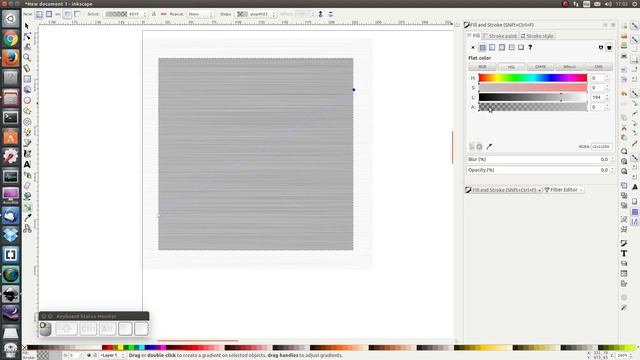Set fill to Flat color

(482, 47)
